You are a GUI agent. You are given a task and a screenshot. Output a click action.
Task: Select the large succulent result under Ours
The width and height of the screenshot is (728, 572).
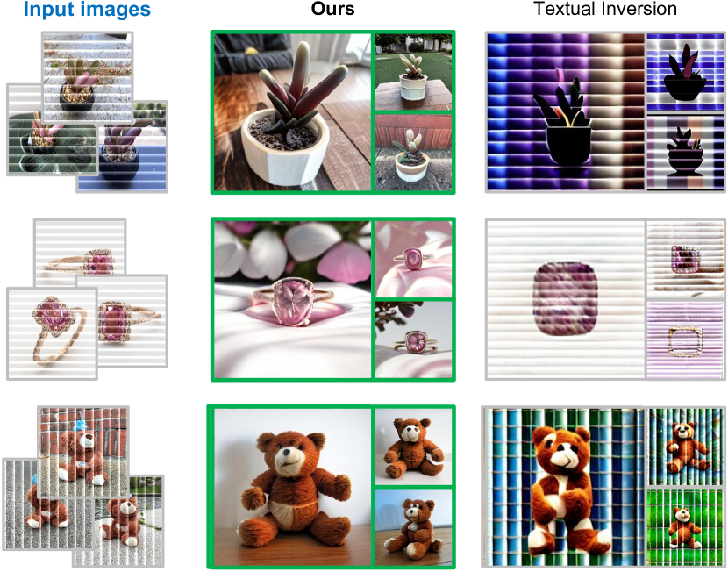(x=292, y=112)
